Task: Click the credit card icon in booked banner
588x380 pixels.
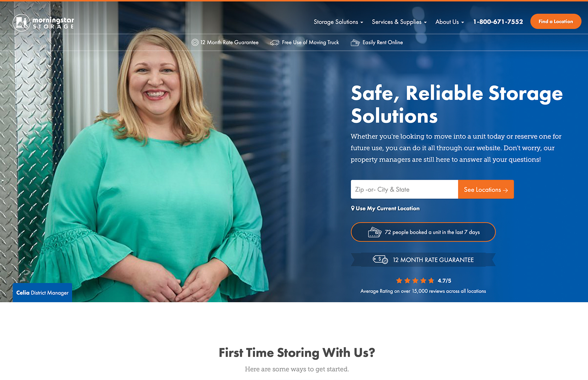Action: click(375, 232)
